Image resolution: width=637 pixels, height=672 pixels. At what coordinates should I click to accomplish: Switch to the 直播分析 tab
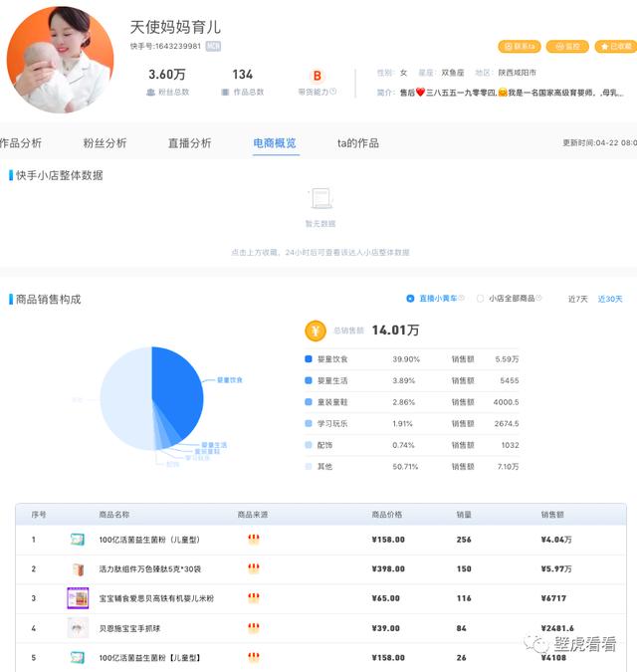pyautogui.click(x=189, y=143)
